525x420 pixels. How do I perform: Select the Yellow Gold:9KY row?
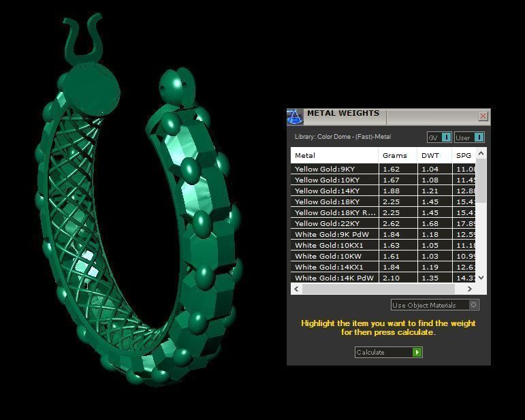pos(383,169)
